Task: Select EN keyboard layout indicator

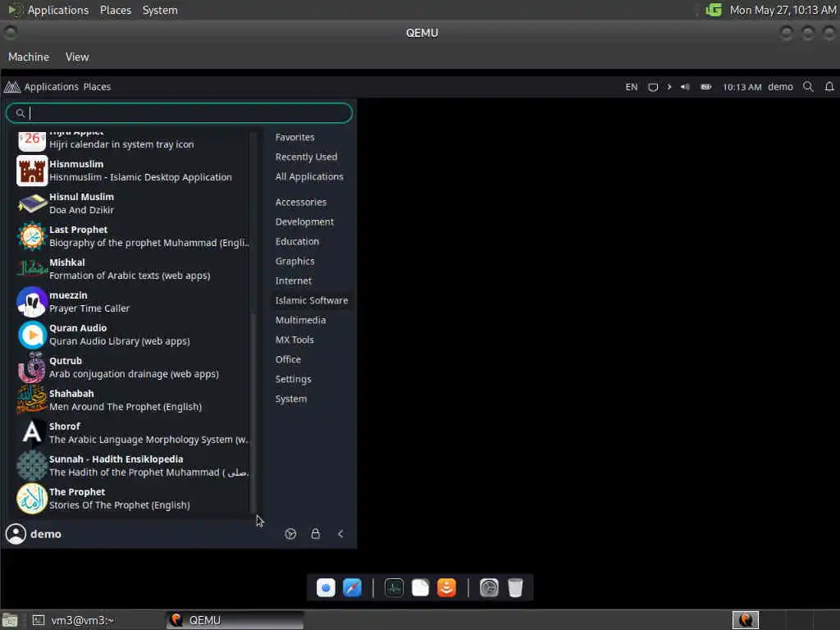Action: coord(632,87)
